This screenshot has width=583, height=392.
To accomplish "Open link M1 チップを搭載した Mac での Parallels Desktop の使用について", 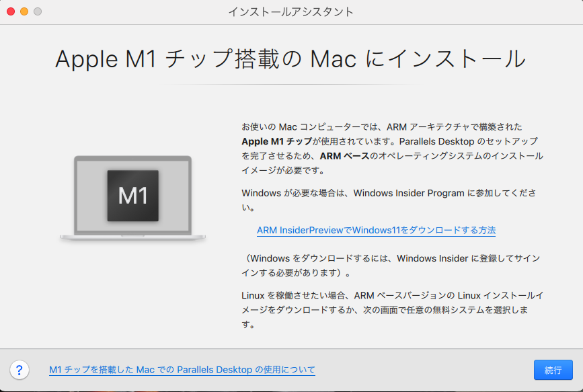I will pos(182,370).
